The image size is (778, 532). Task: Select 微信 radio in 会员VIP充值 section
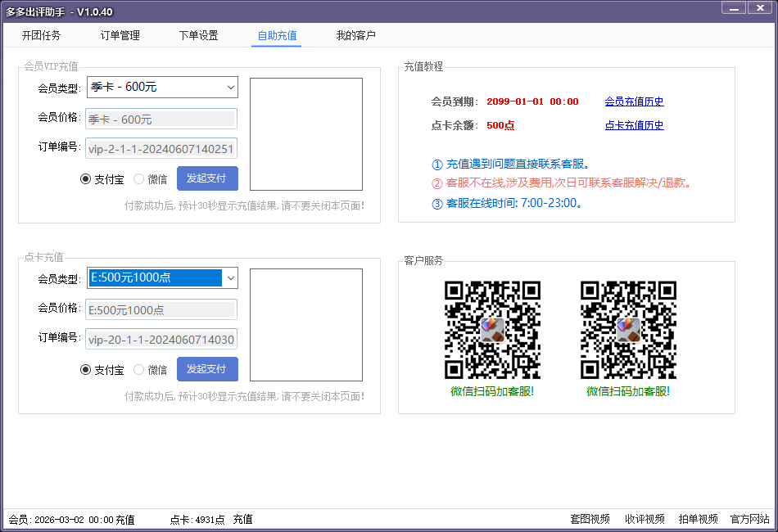pyautogui.click(x=139, y=179)
